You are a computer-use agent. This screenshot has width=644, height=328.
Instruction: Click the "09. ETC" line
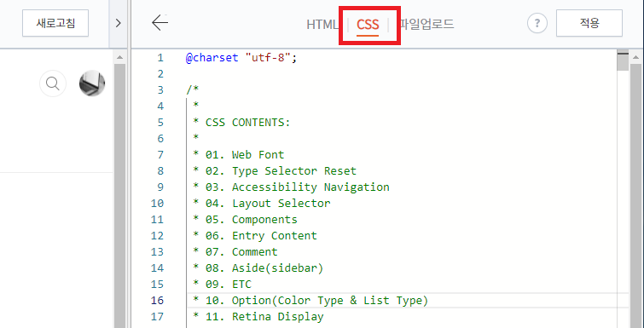222,285
